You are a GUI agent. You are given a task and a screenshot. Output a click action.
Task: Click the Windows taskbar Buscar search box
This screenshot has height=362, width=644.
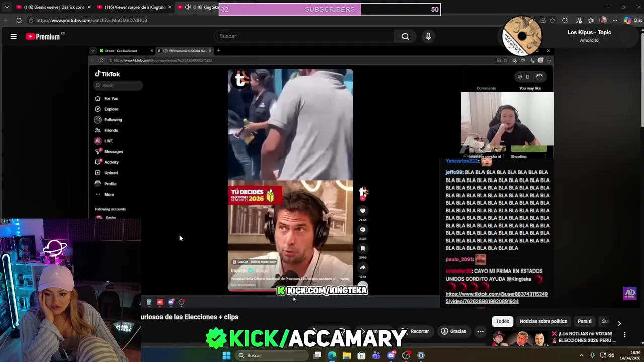[271, 355]
